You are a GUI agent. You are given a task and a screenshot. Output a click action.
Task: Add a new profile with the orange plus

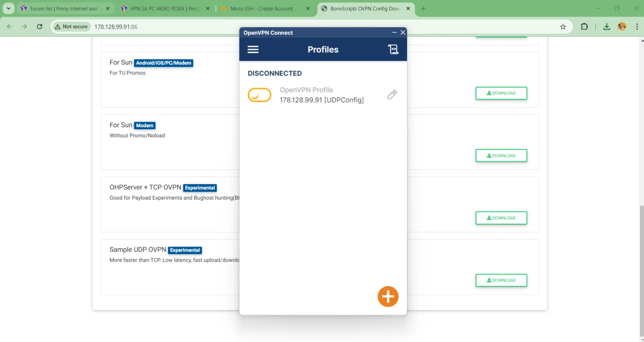click(388, 297)
